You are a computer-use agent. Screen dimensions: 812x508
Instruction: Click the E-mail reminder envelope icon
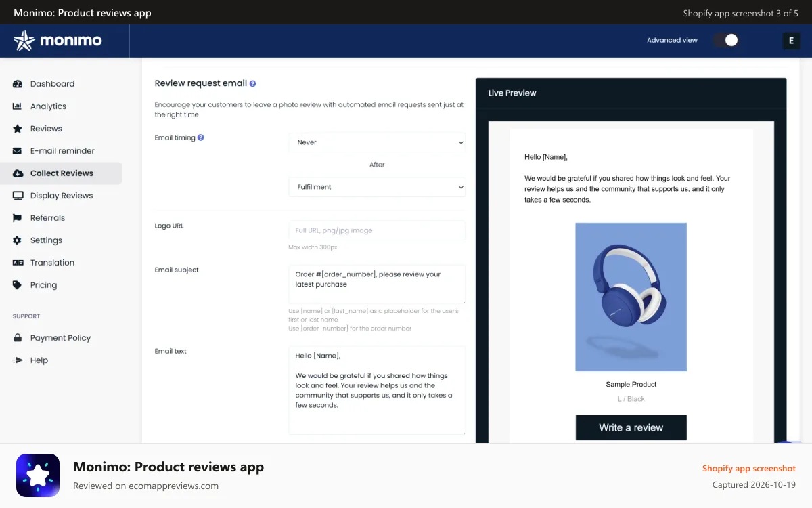point(18,151)
